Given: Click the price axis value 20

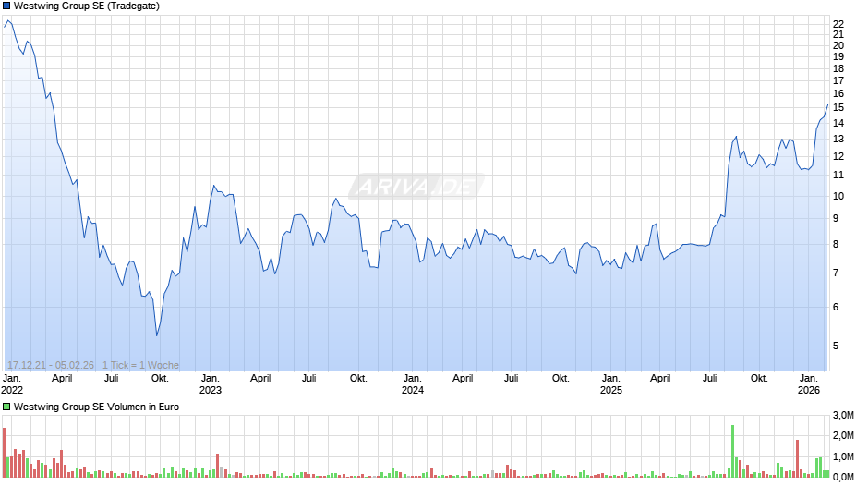Looking at the screenshot, I should (838, 45).
